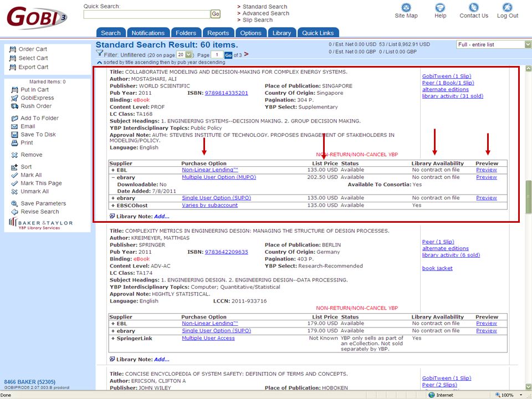Click the Print icon

pos(14,143)
